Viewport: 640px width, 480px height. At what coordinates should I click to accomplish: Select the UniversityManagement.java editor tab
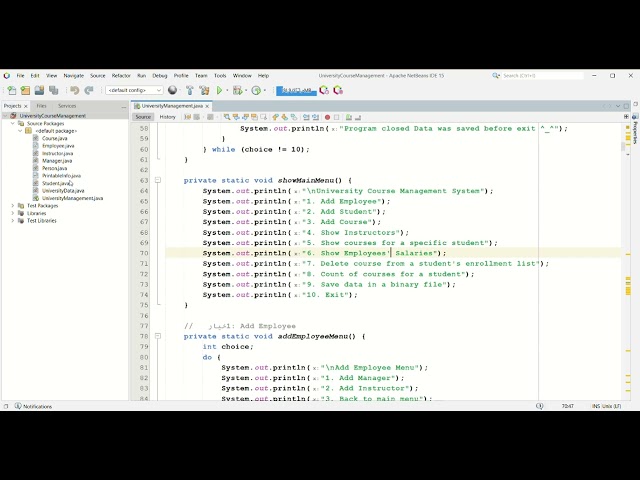172,106
